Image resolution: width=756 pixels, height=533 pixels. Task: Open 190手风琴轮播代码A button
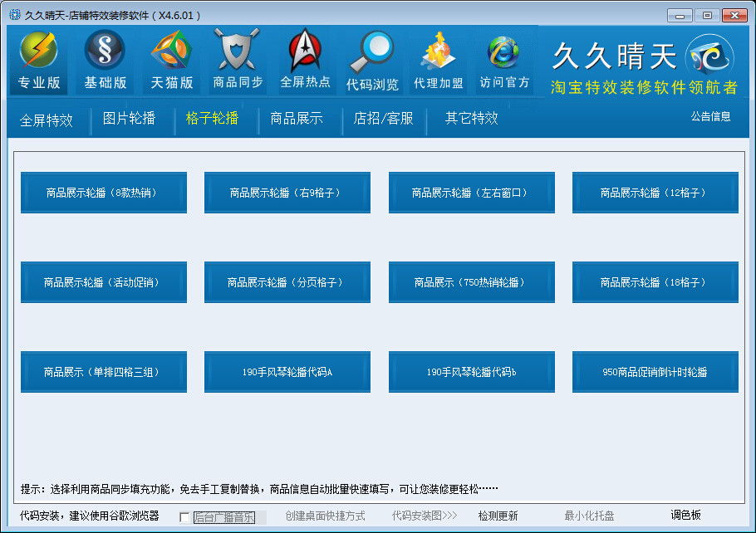[287, 372]
